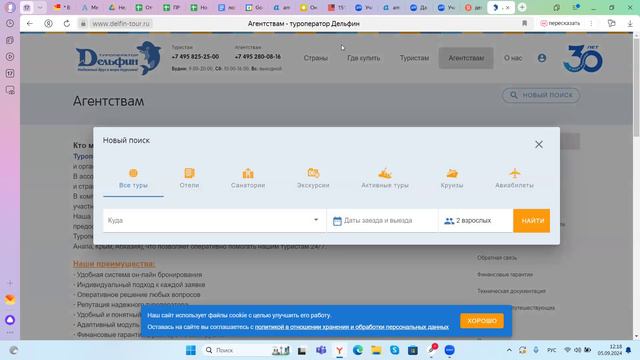The height and width of the screenshot is (360, 640).
Task: Select the Все туры search tab
Action: [x=133, y=179]
